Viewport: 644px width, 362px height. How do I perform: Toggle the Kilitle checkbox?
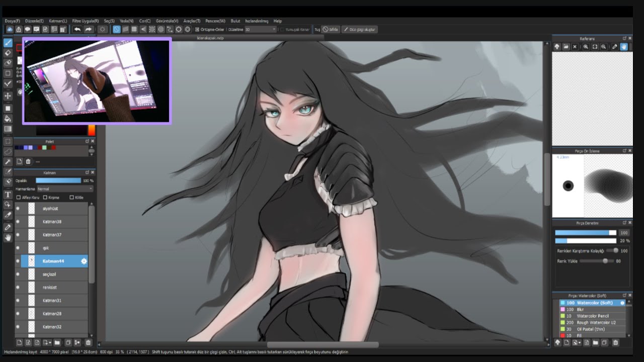click(x=71, y=198)
